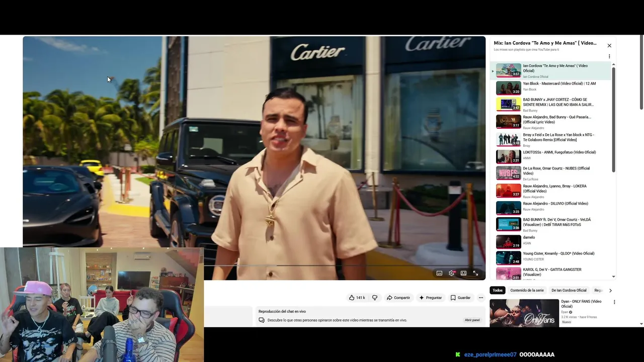Open the LOKITOSSs thumbnail 2:31
Viewport: 644px width, 362px height.
pyautogui.click(x=509, y=156)
